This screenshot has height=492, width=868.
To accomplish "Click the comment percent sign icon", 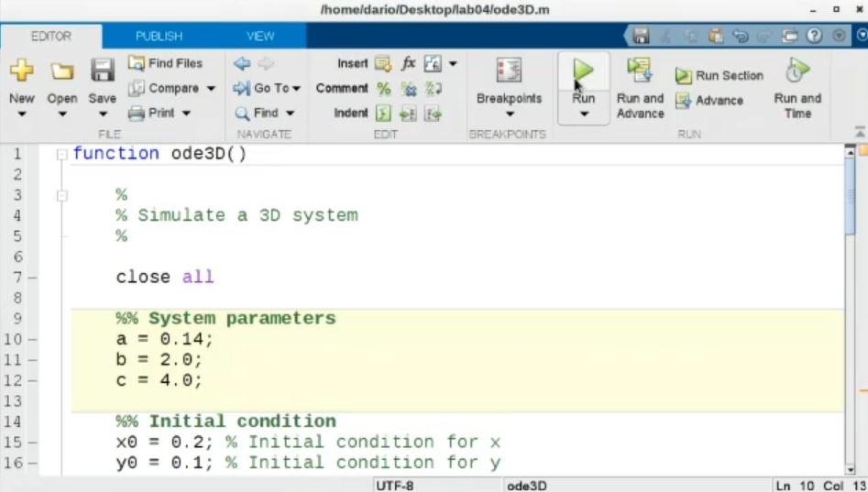I will (383, 89).
